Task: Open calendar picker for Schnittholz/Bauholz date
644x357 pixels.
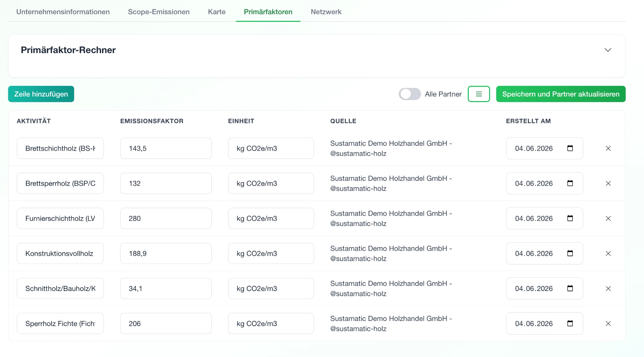Action: pyautogui.click(x=570, y=288)
